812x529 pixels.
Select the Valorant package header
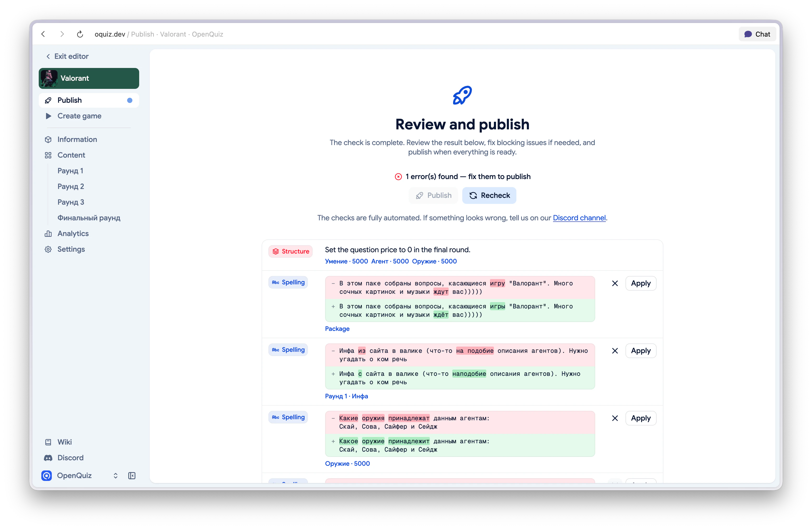point(89,78)
